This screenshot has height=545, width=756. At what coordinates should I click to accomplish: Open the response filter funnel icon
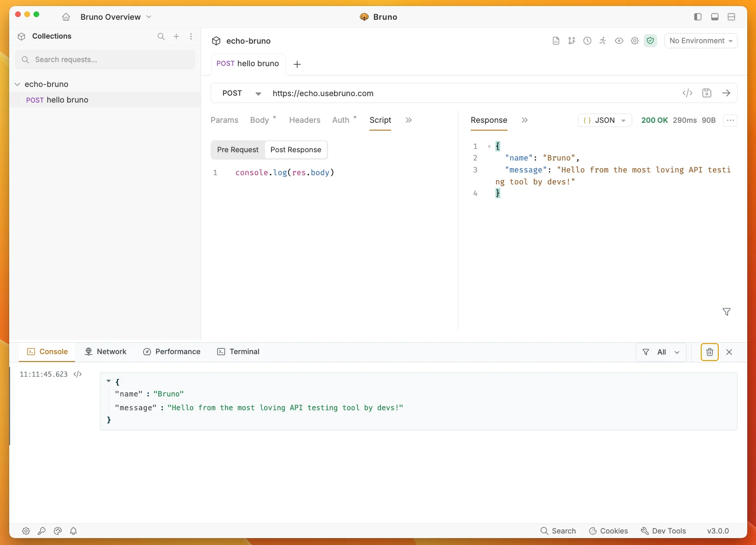(x=727, y=312)
